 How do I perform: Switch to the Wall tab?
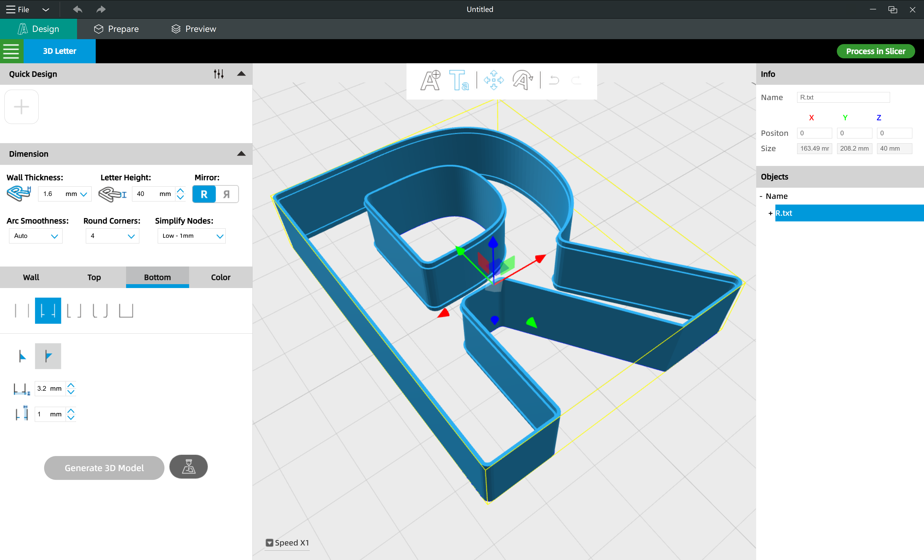coord(31,277)
